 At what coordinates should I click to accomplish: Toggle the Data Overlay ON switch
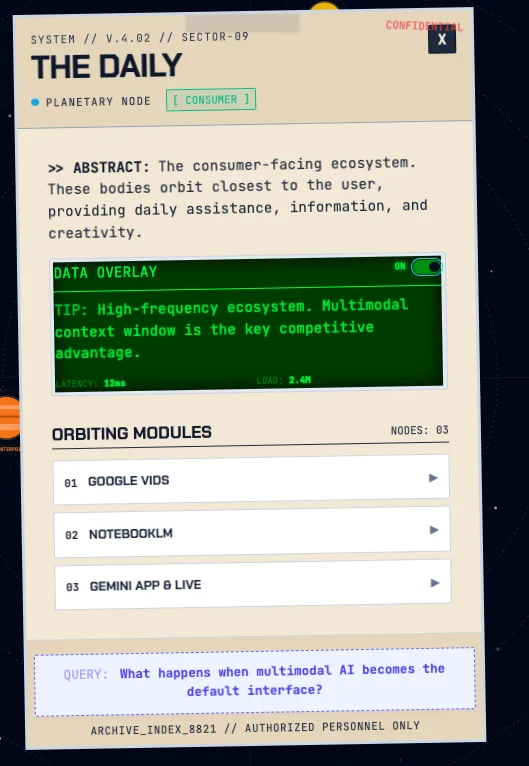click(426, 267)
